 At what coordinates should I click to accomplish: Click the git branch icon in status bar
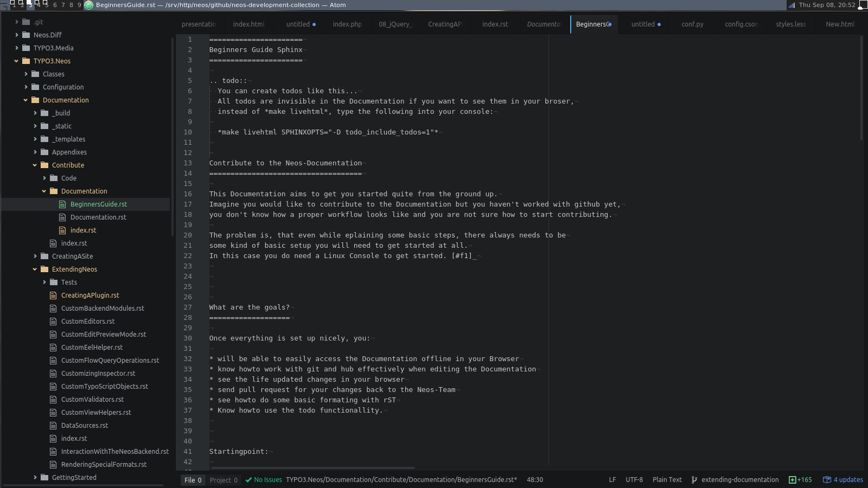pos(694,480)
